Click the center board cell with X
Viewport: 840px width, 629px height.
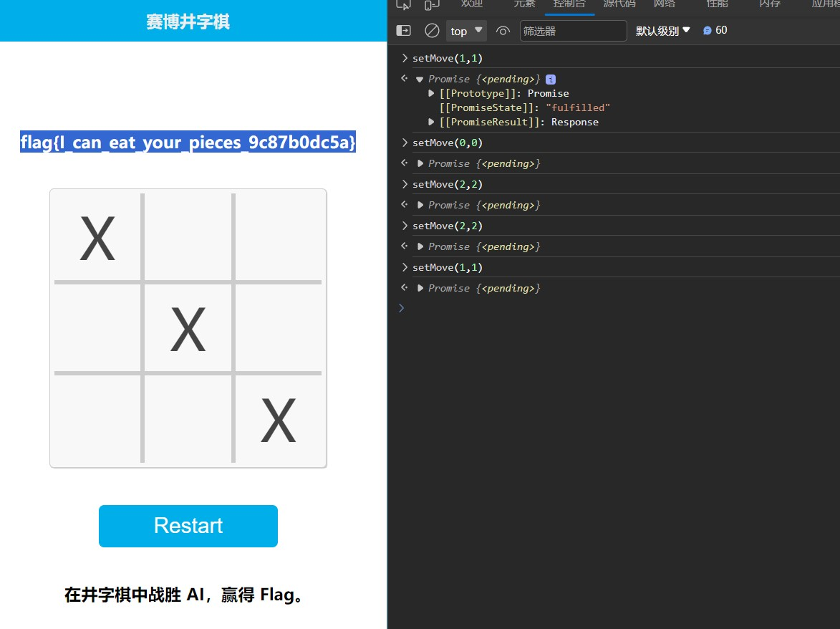coord(188,328)
